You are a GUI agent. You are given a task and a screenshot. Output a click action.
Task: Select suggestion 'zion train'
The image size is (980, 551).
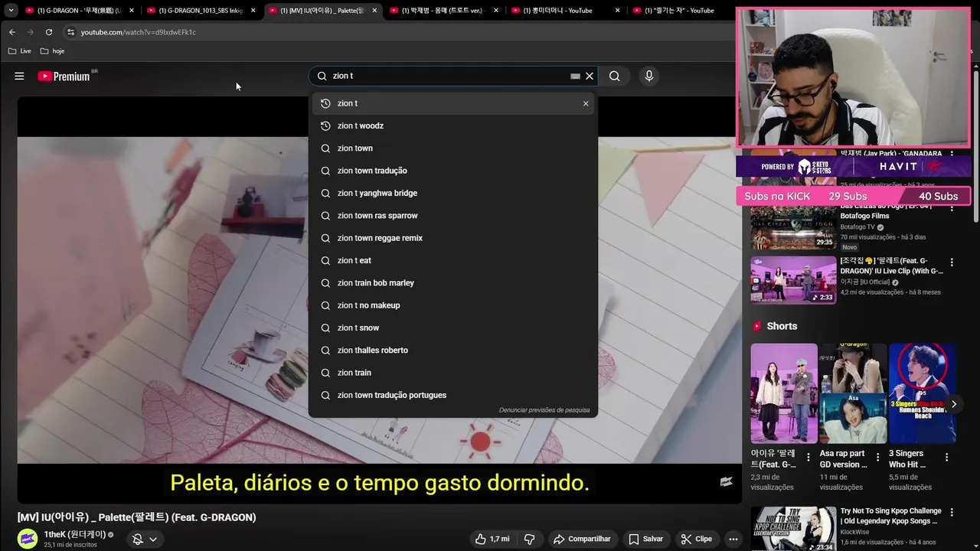pyautogui.click(x=453, y=373)
